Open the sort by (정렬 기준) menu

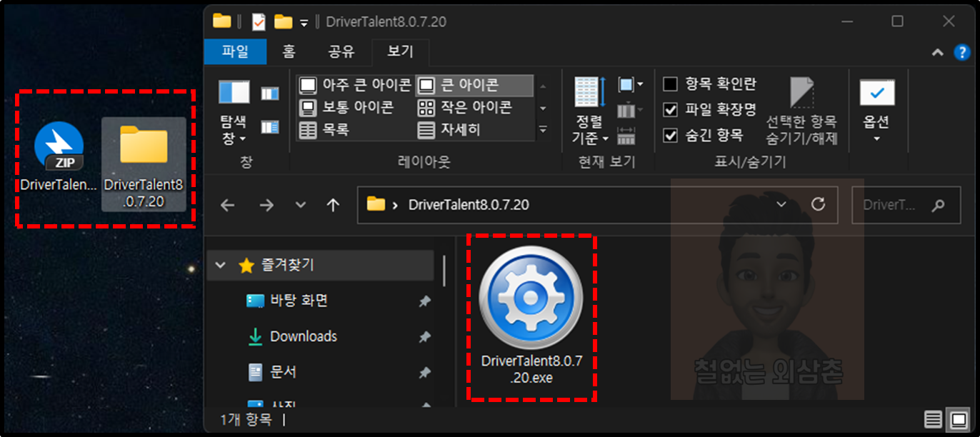point(590,111)
